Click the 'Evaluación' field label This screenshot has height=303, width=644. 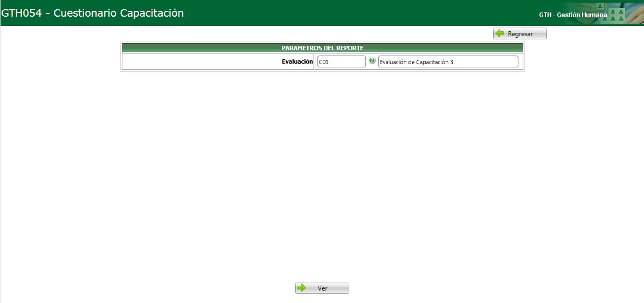[297, 61]
